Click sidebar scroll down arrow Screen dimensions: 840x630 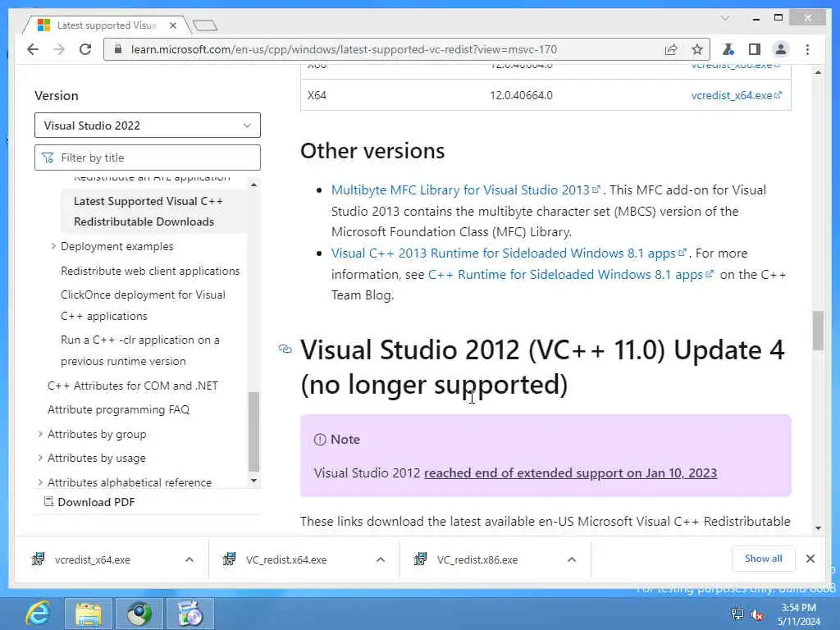pos(254,481)
